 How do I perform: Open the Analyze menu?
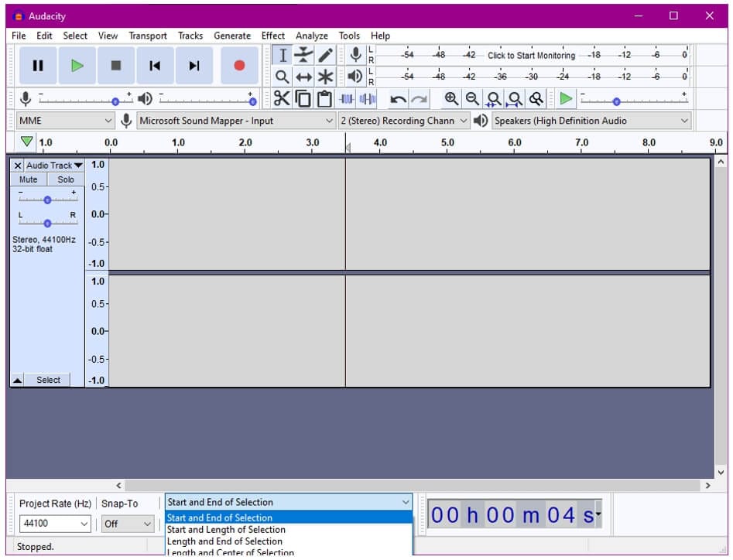(x=312, y=36)
